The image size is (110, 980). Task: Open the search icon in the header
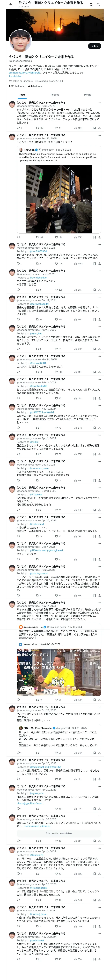98,5
